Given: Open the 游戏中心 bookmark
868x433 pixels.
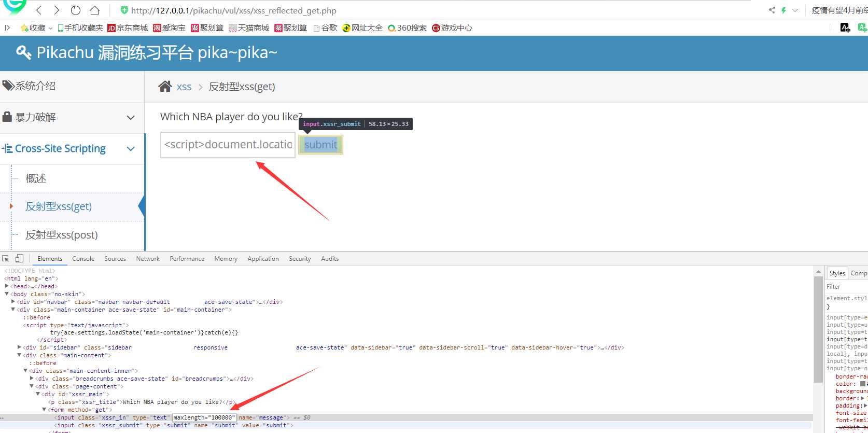Looking at the screenshot, I should point(452,27).
